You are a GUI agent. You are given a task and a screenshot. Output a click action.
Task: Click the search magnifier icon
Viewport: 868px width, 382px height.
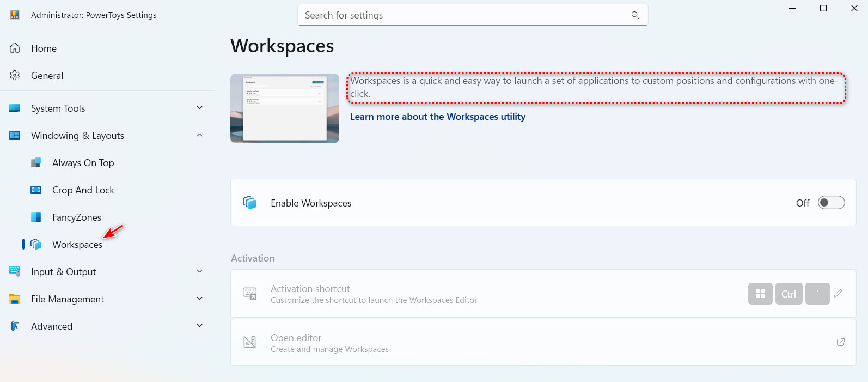click(635, 15)
